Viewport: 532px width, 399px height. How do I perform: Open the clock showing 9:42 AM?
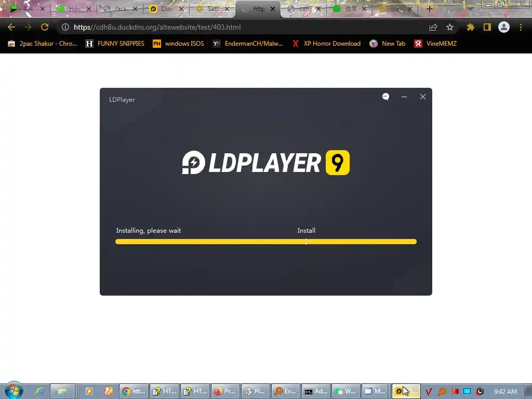pos(505,392)
